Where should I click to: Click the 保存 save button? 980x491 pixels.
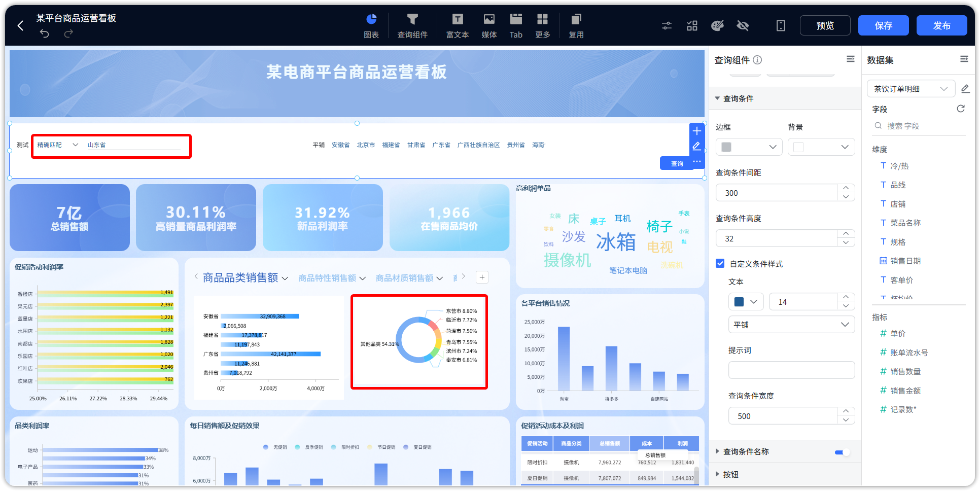(x=883, y=25)
